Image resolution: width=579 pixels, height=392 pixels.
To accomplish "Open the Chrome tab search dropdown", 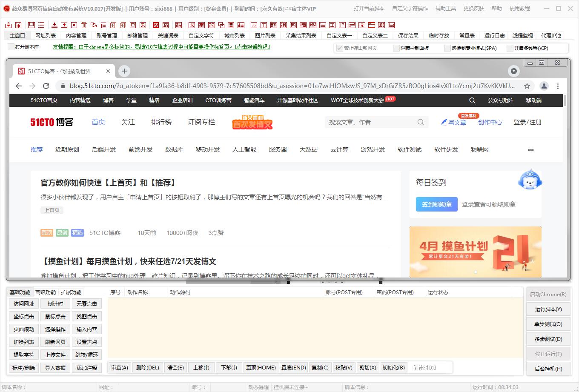I will 514,71.
